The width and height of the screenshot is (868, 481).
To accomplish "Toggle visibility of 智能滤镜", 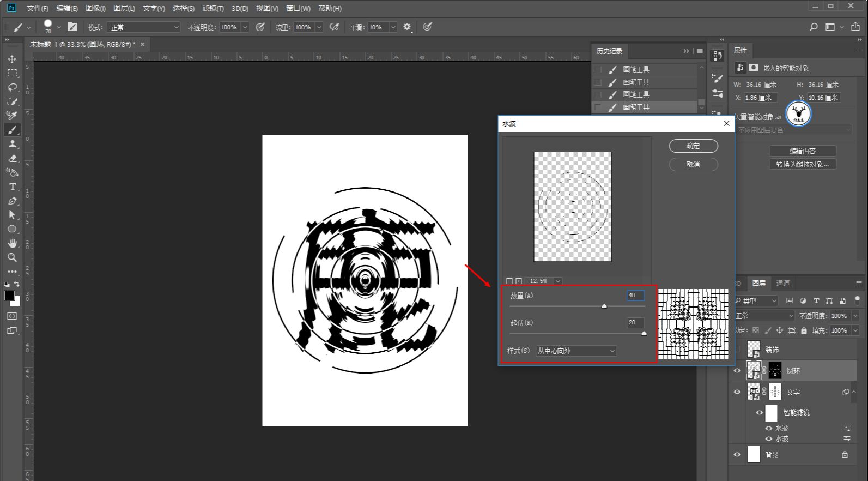I will [759, 413].
